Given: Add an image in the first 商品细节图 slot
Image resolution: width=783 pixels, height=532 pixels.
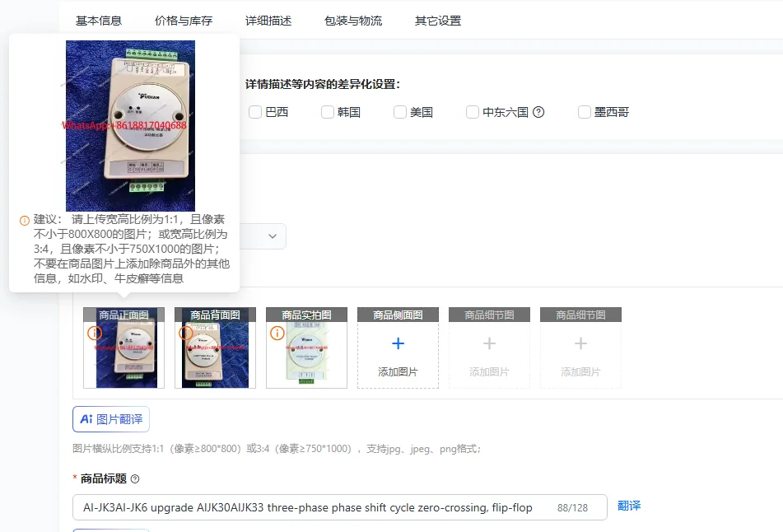Looking at the screenshot, I should [489, 348].
